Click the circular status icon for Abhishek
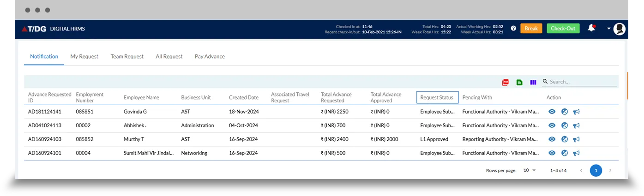Screen dimensions: 644x196 [x=564, y=125]
